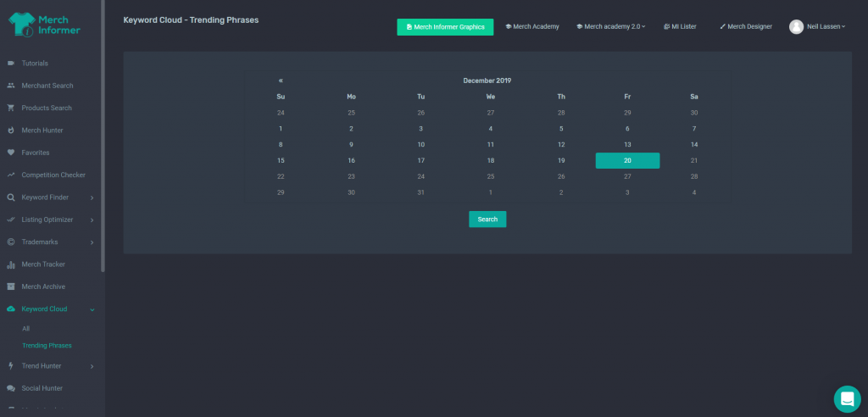The width and height of the screenshot is (868, 417).
Task: Open the live chat support bubble
Action: [x=847, y=398]
